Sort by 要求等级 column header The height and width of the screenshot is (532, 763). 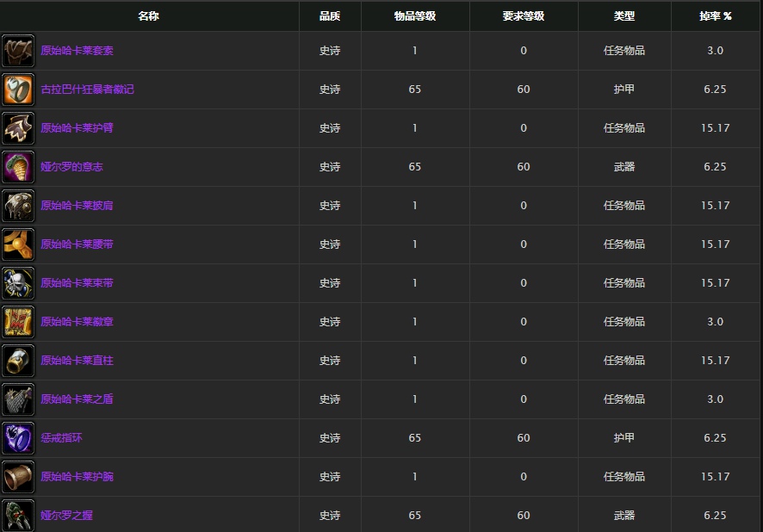524,16
